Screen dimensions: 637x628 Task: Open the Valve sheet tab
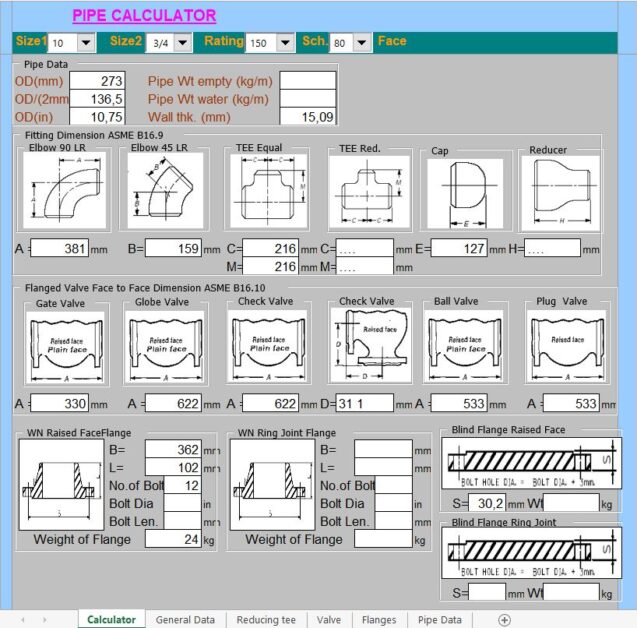(x=329, y=620)
